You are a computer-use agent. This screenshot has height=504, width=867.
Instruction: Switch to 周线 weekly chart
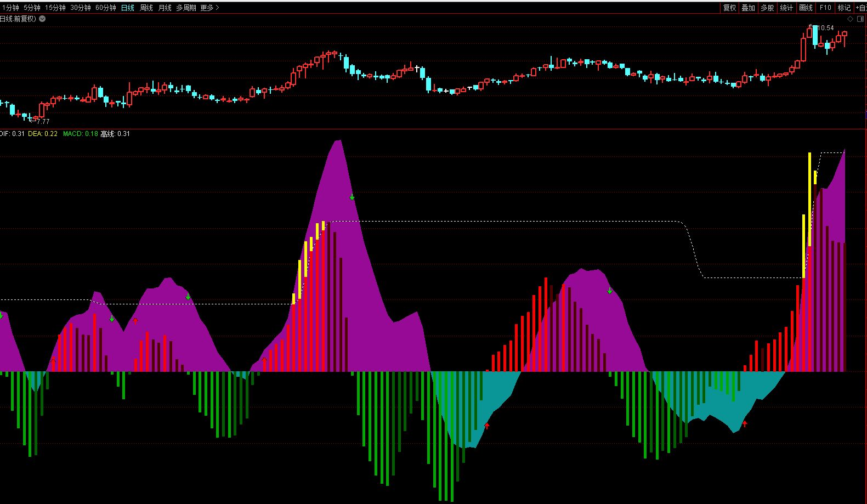point(146,8)
